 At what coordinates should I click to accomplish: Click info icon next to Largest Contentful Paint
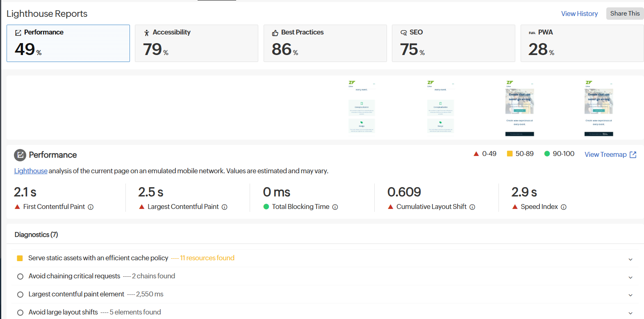tap(224, 207)
